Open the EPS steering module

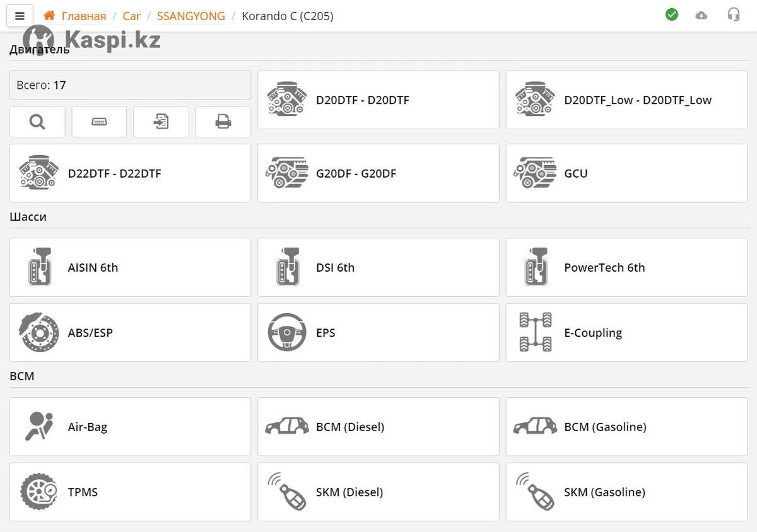tap(378, 333)
